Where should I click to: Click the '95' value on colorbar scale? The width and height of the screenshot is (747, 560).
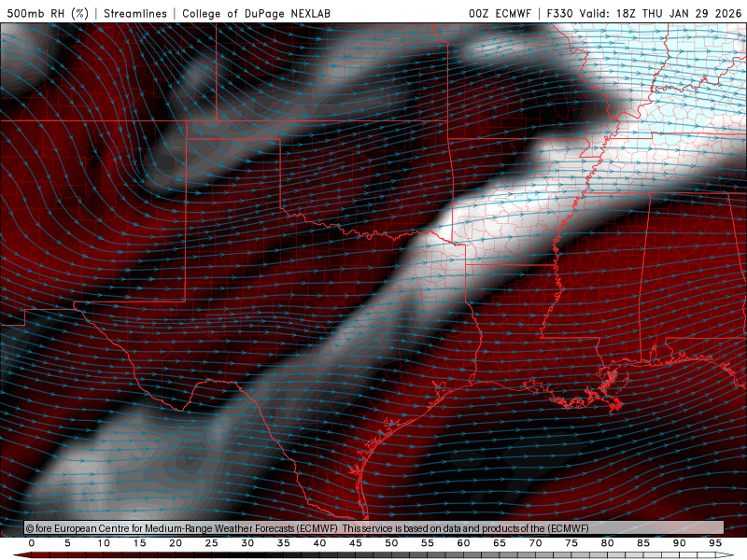coord(715,543)
